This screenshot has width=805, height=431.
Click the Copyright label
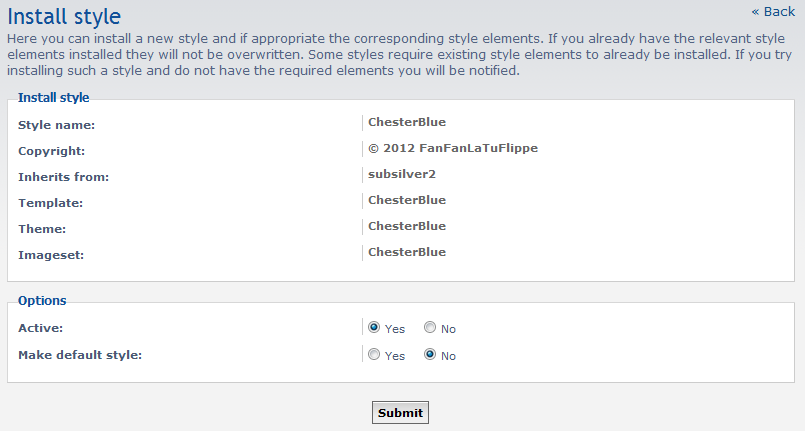52,151
